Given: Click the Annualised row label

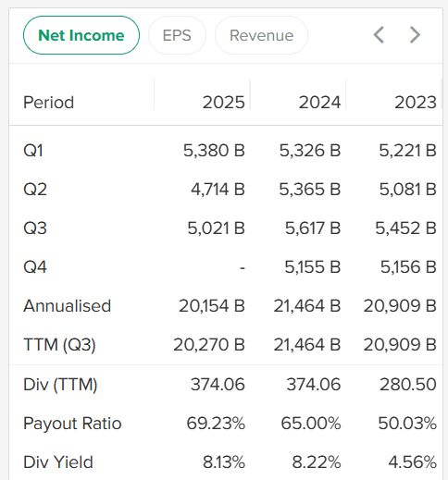Looking at the screenshot, I should [68, 306].
